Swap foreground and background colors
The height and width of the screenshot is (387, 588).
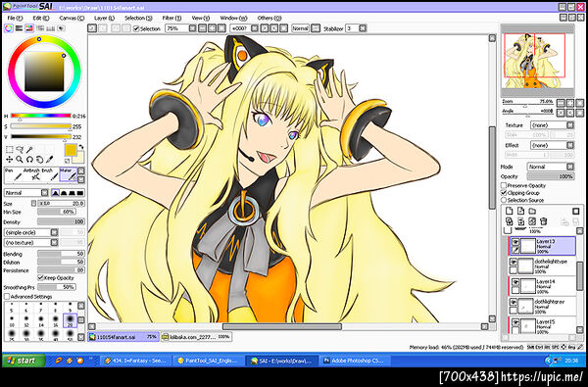click(81, 147)
